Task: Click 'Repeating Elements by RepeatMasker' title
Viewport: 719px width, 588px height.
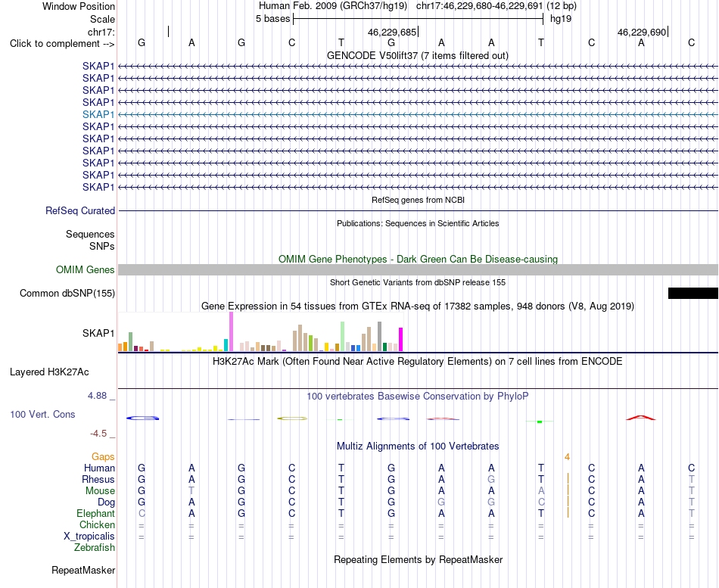Action: [x=418, y=559]
